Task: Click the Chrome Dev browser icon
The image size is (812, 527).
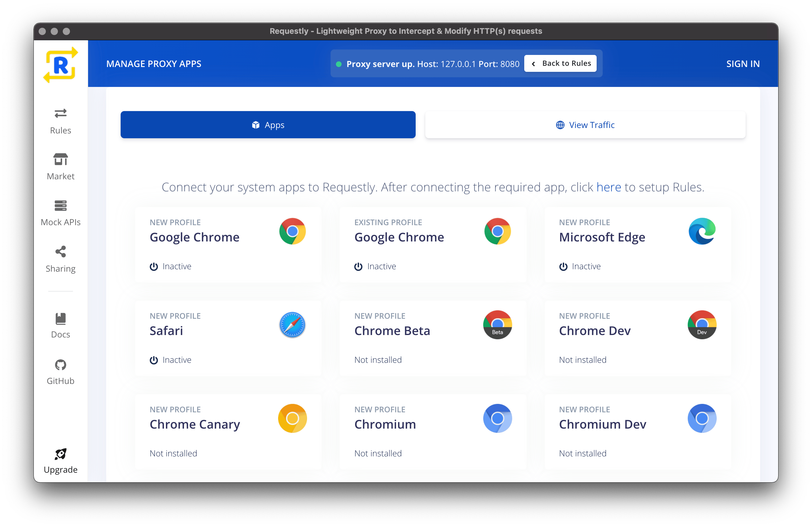Action: 702,325
